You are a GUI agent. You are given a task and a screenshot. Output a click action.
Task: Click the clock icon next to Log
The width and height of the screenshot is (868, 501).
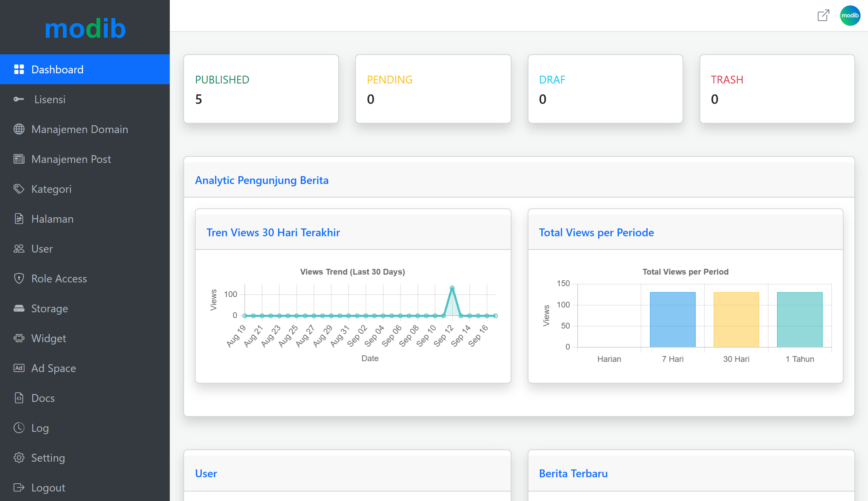click(x=19, y=428)
